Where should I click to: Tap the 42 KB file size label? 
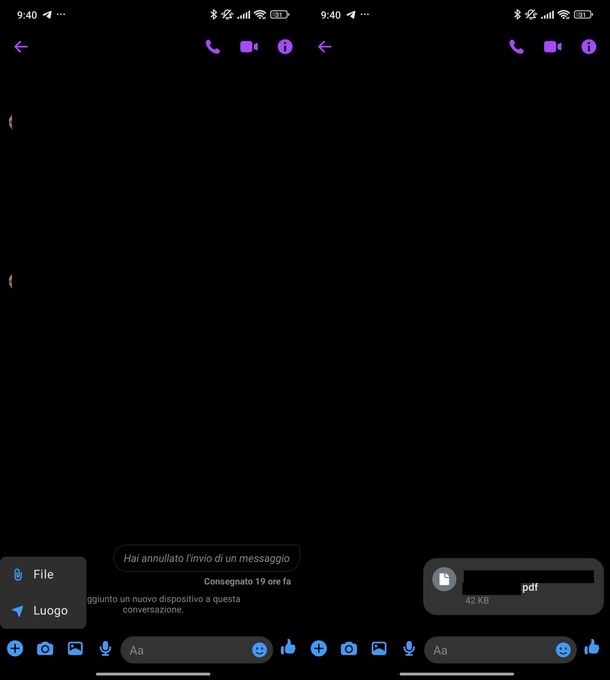coord(477,601)
